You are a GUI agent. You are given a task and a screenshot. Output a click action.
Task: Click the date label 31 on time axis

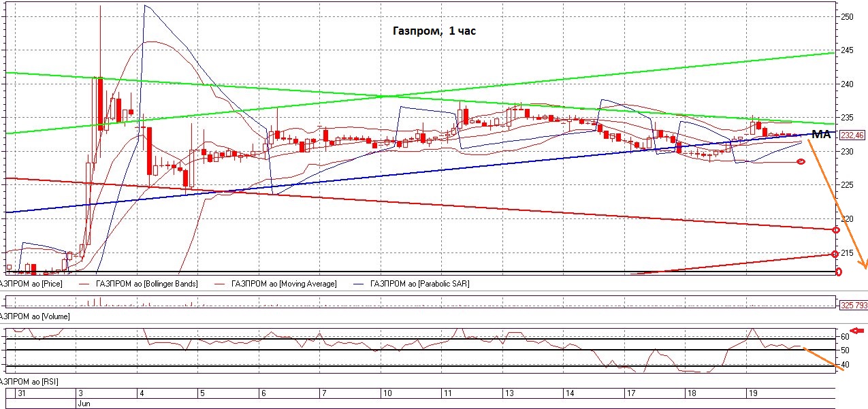pos(22,393)
